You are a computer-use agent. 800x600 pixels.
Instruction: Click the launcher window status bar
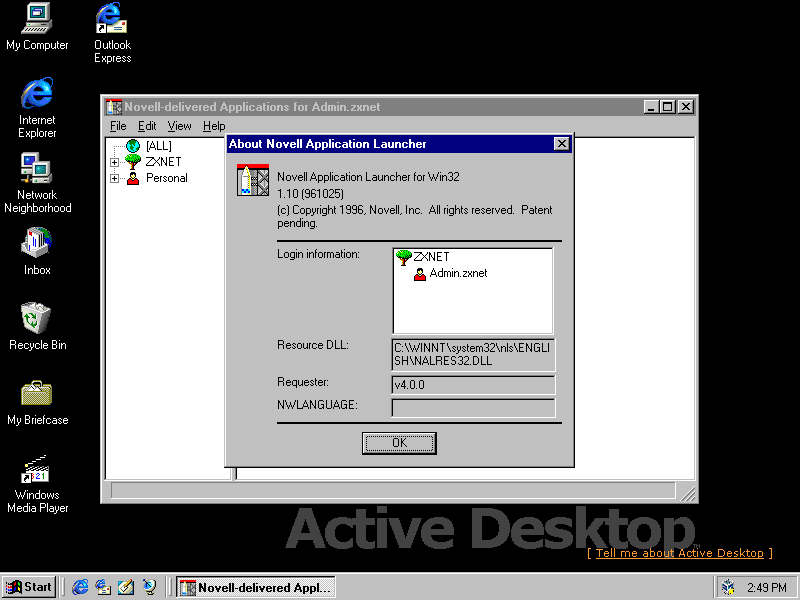[x=393, y=491]
